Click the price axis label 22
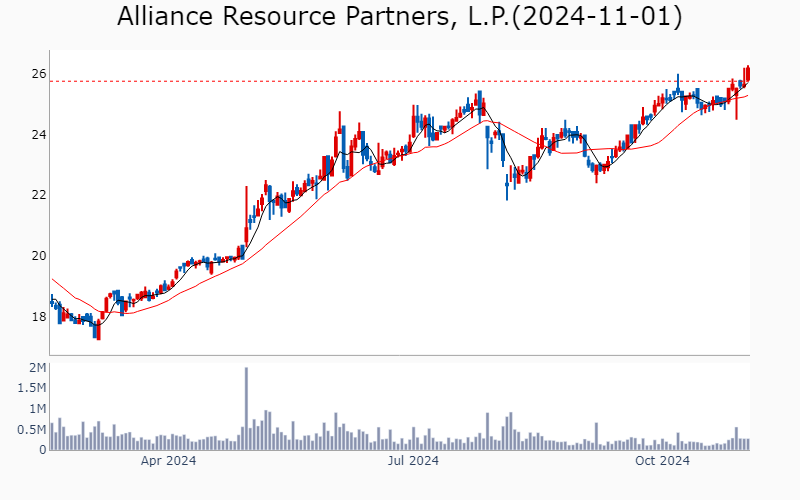 [x=39, y=195]
